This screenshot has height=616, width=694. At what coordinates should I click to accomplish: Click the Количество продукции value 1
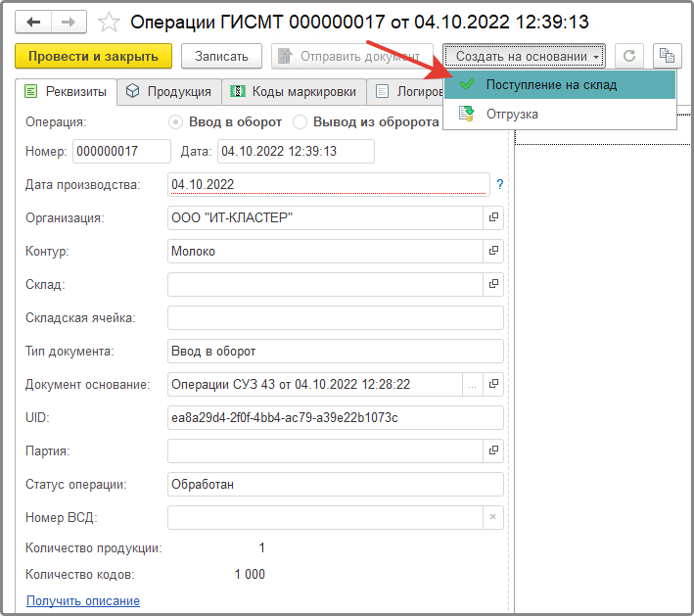(x=261, y=547)
